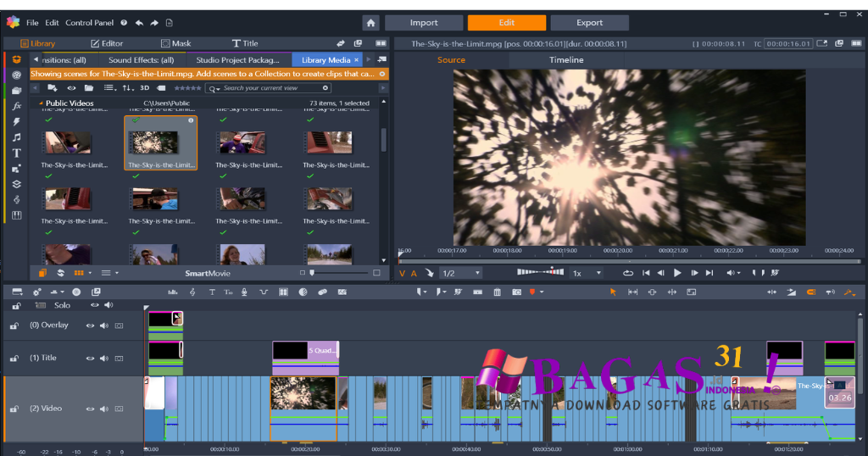
Task: Click the Export button
Action: coord(590,23)
